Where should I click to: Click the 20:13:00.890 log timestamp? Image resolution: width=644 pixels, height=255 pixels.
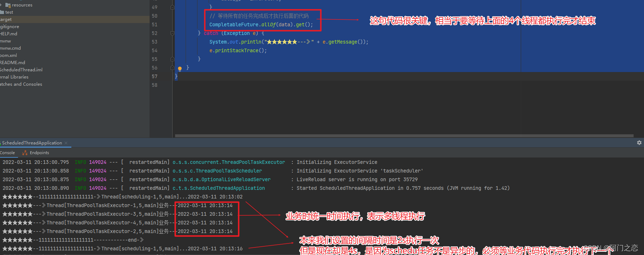point(36,188)
